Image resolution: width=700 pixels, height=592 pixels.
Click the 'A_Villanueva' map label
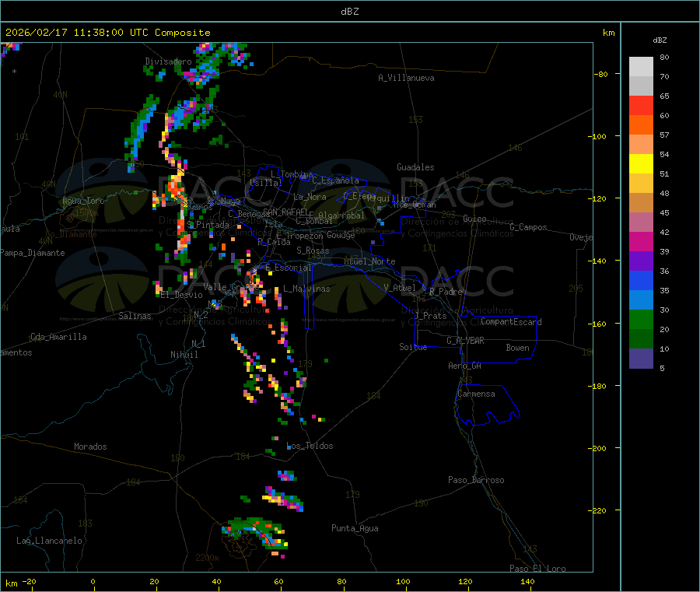click(x=406, y=78)
